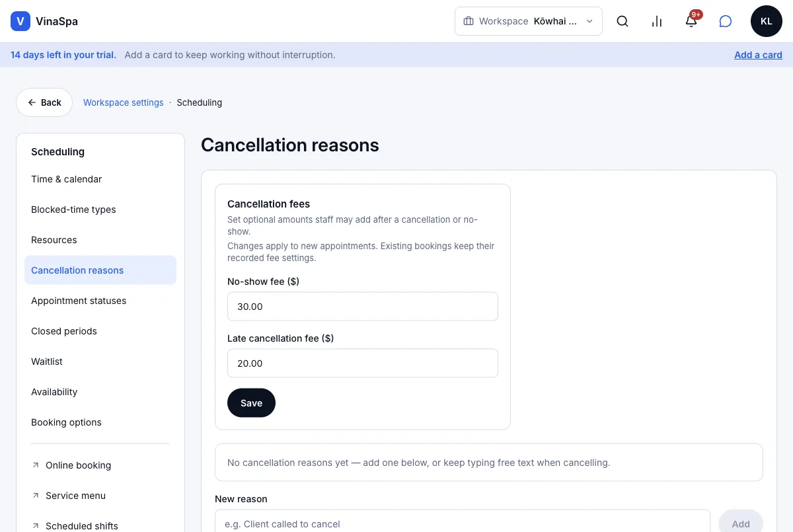
Task: Select Time & calendar in sidebar
Action: tap(100, 179)
